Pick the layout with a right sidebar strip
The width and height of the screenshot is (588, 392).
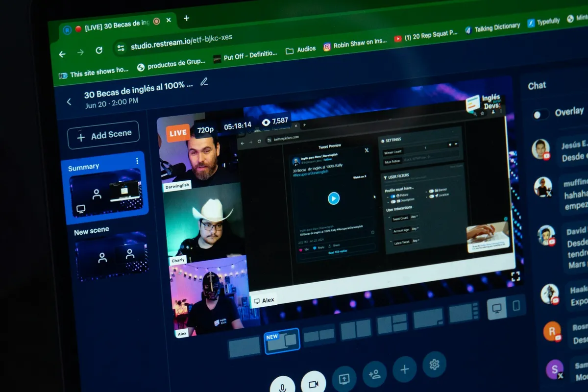[464, 313]
